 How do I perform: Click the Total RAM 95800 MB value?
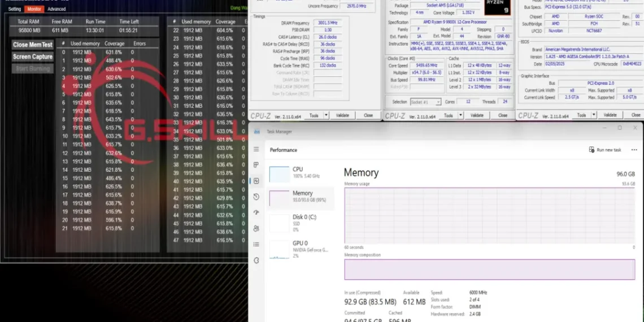[29, 31]
